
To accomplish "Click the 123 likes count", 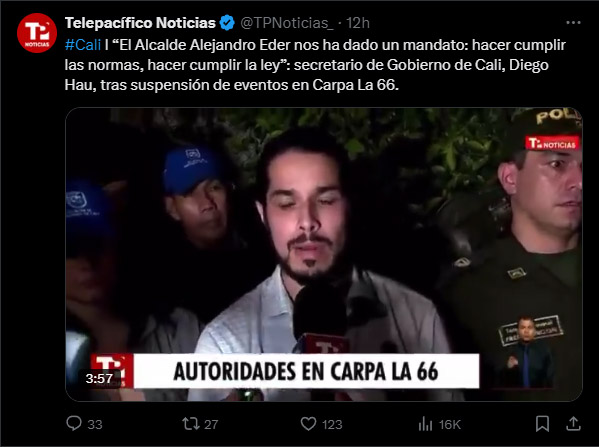I will (x=332, y=424).
